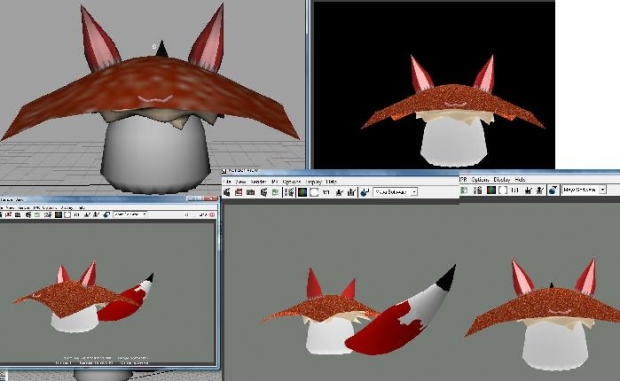Viewport: 620px width, 381px height.
Task: Click IPR tuning options icon in middle Render View
Action: point(365,192)
